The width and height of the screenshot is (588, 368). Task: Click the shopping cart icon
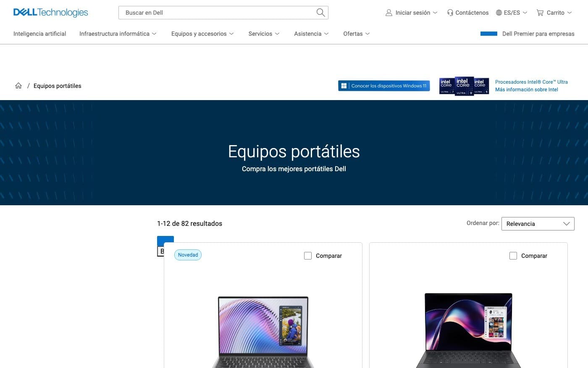click(540, 13)
